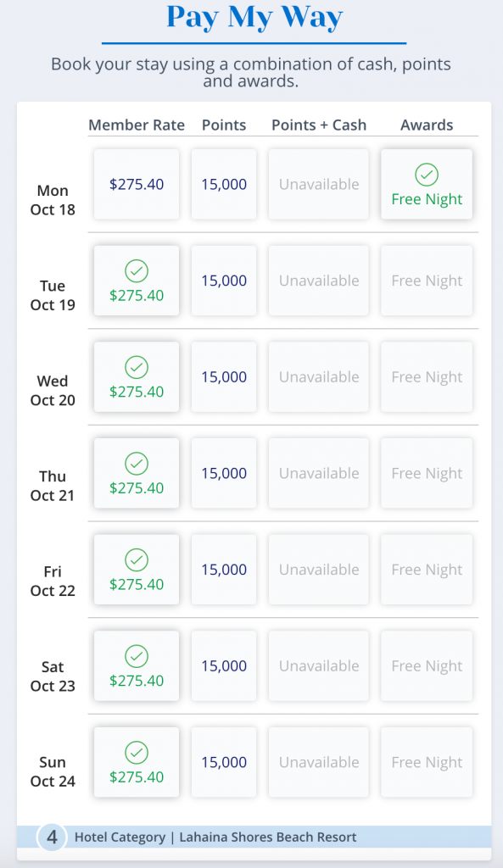Choose 15,000 points for Tue Oct 19

[224, 281]
